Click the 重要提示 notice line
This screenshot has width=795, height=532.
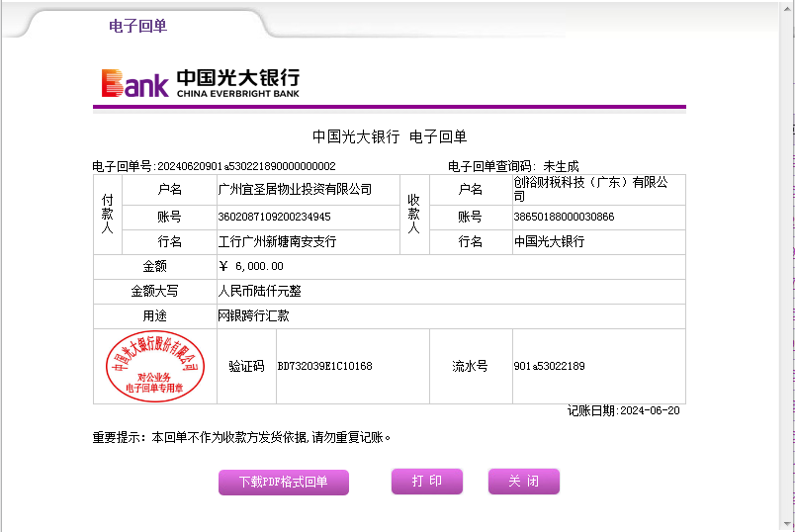point(241,437)
